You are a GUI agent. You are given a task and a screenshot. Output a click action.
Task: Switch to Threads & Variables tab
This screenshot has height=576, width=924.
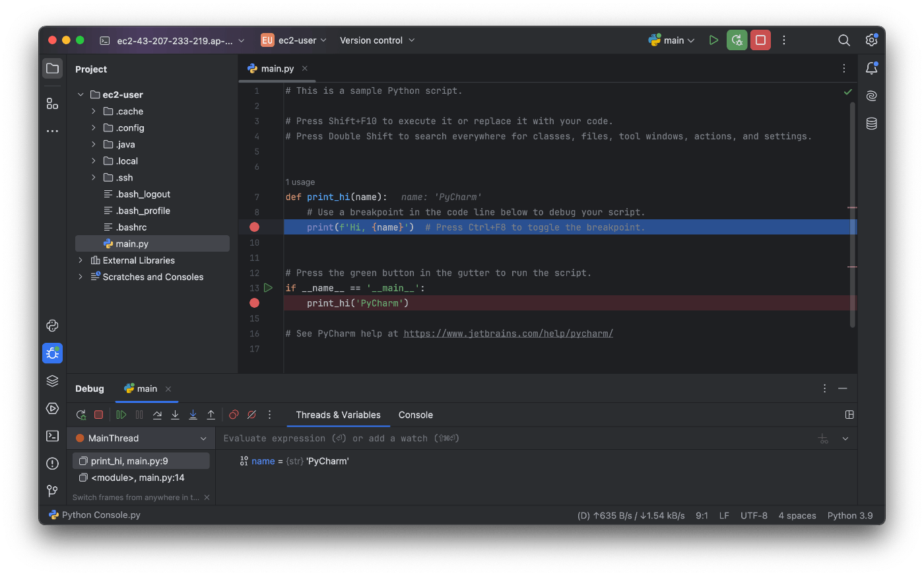coord(338,415)
